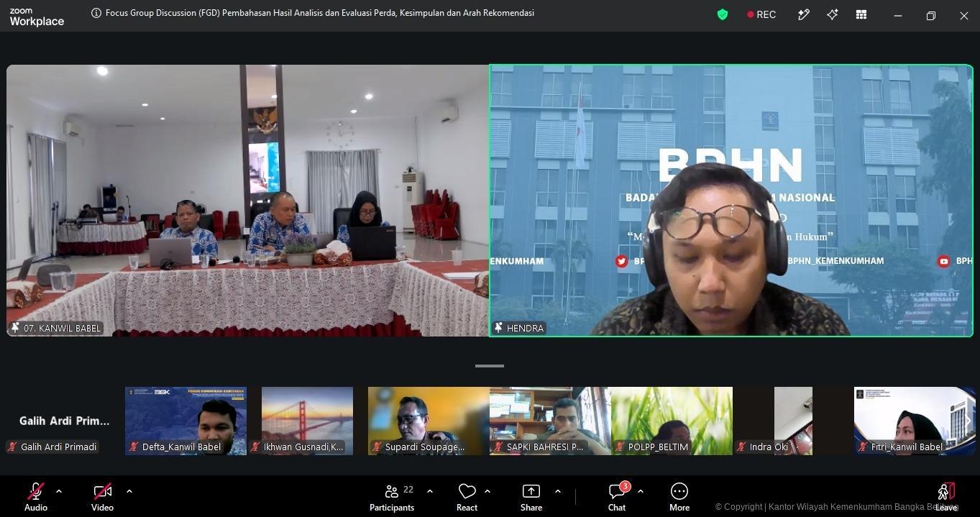The image size is (980, 517).
Task: Click Share screen button
Action: [x=531, y=497]
